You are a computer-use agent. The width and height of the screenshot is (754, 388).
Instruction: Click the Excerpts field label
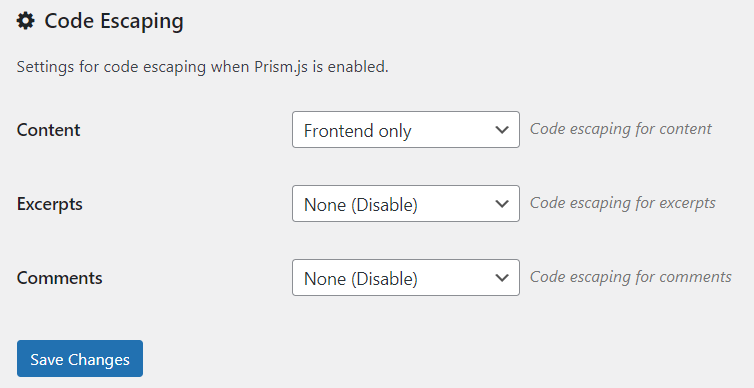pyautogui.click(x=50, y=204)
